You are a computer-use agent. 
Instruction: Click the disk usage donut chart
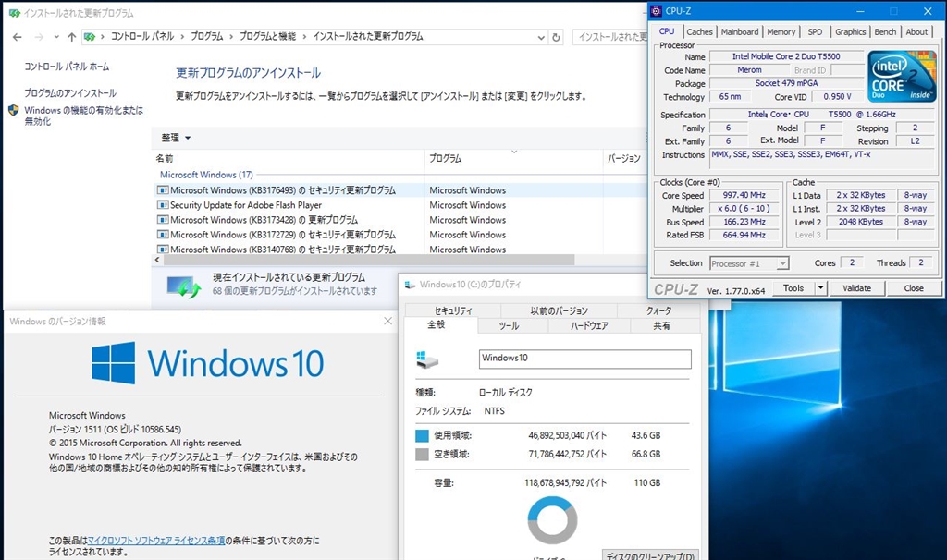(x=552, y=520)
